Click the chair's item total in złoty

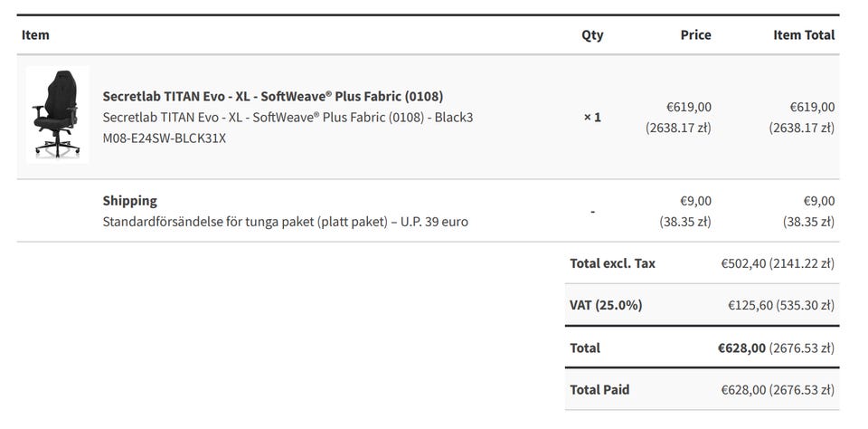pyautogui.click(x=802, y=128)
